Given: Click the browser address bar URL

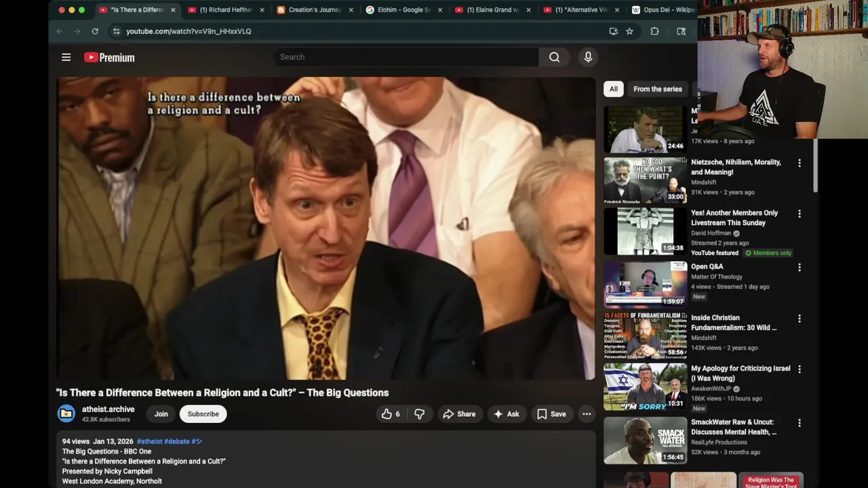Looking at the screenshot, I should [189, 31].
